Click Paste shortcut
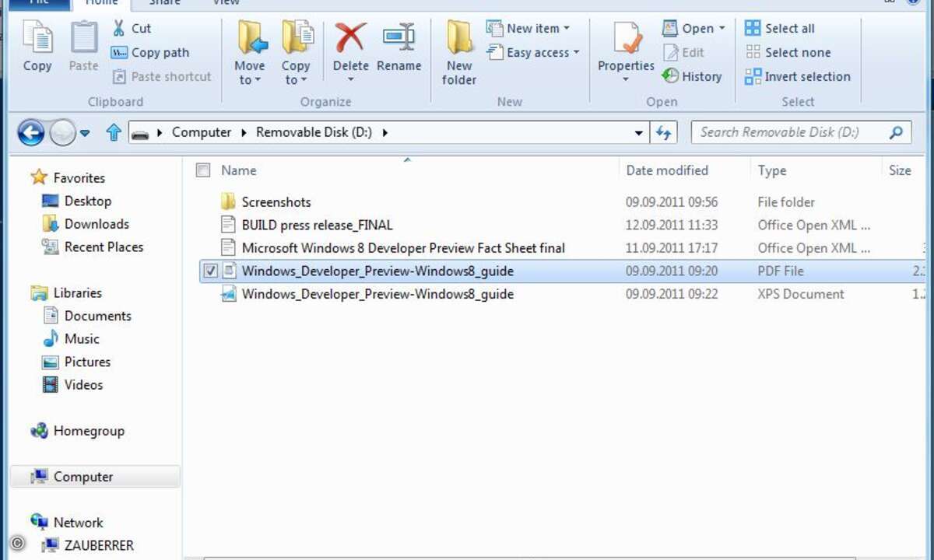Viewport: 934px width, 560px height. pyautogui.click(x=162, y=76)
